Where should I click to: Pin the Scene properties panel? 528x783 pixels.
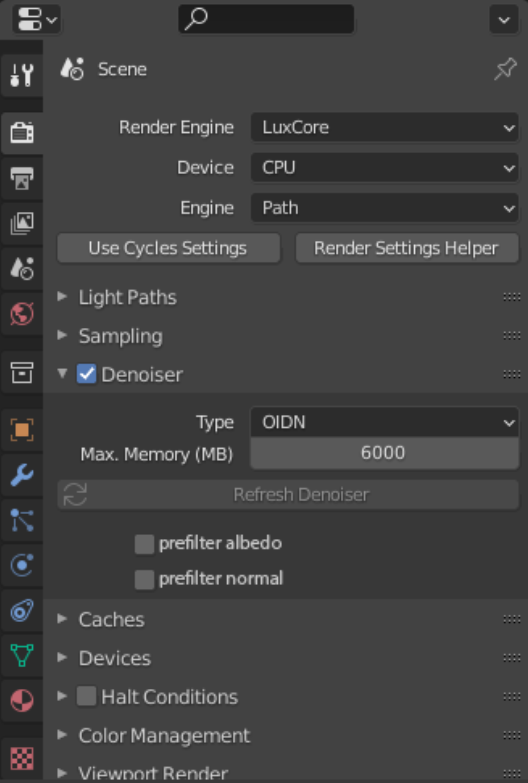click(505, 69)
